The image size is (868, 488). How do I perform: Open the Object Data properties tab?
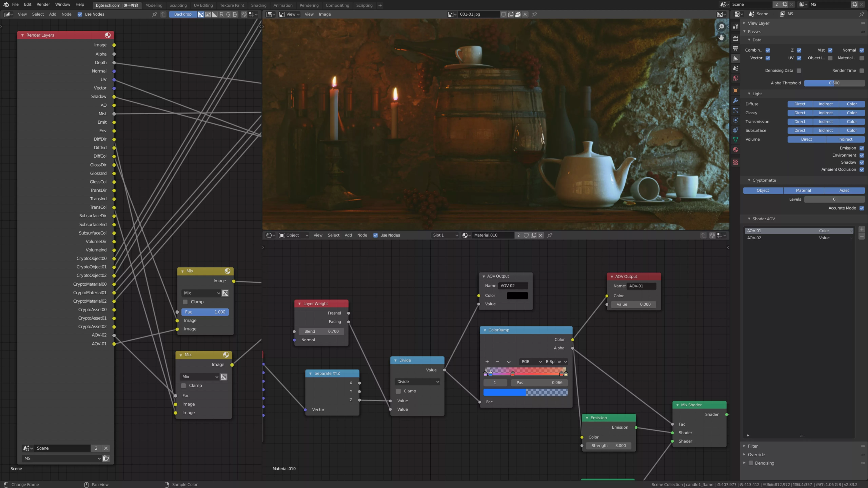(736, 140)
